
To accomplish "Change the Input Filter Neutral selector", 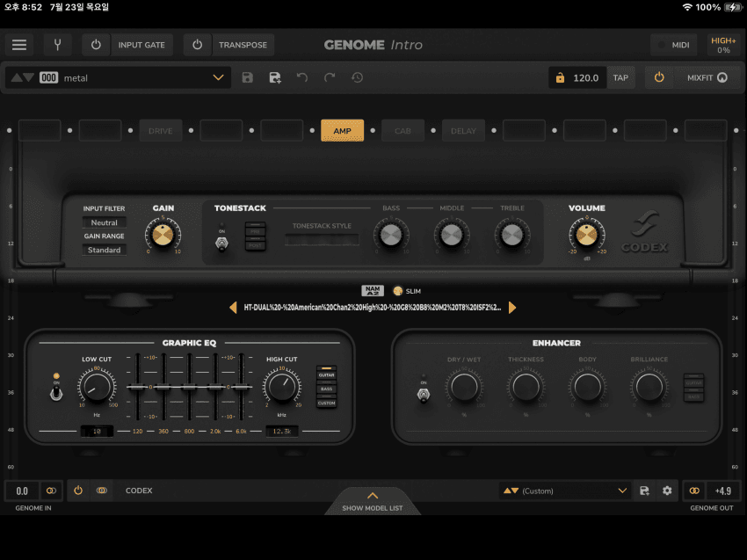I will point(104,222).
